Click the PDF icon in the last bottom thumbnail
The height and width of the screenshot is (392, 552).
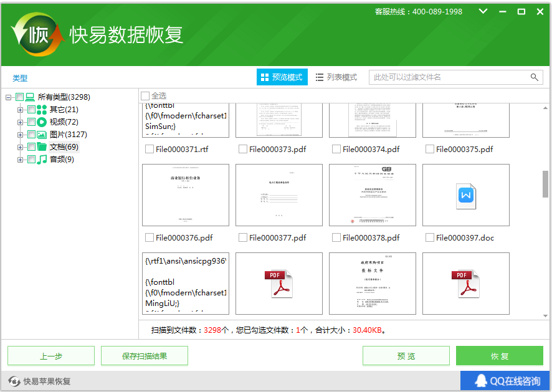coord(466,284)
